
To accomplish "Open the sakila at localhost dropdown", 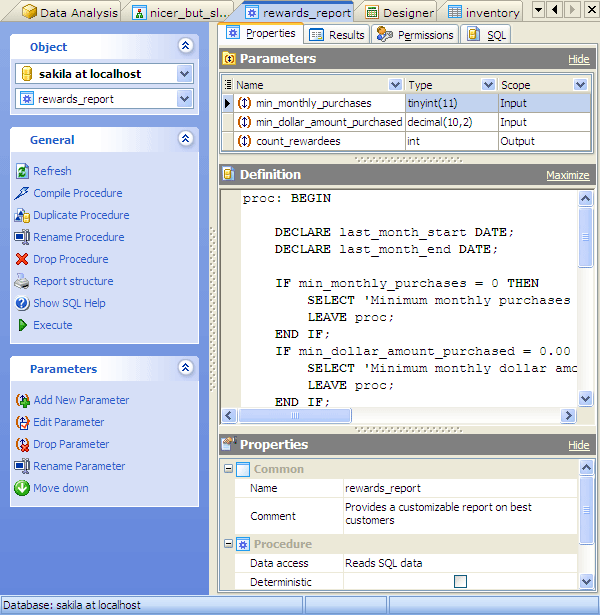I will (184, 74).
